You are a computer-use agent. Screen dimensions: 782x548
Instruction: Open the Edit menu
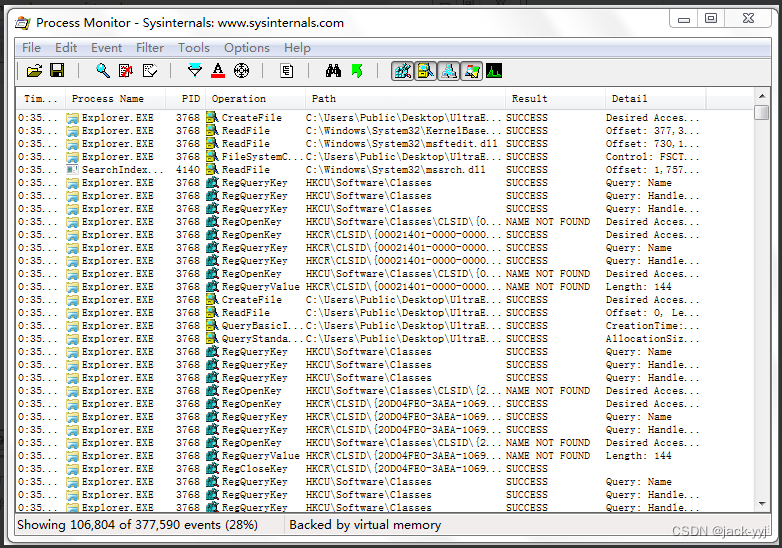(66, 48)
